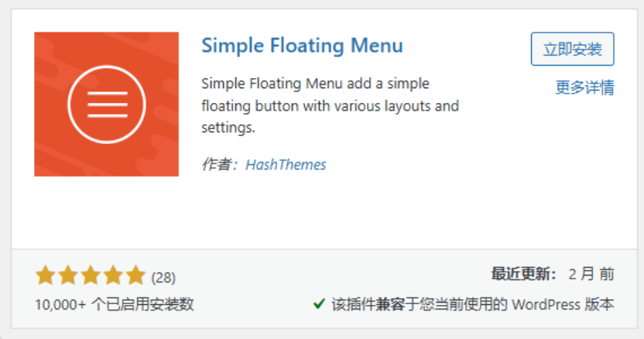Click the third rating star

91,276
